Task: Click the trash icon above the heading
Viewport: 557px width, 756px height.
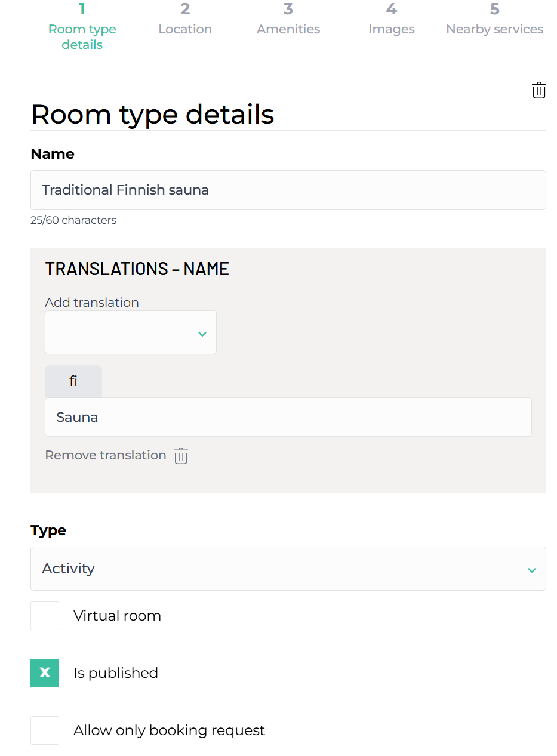Action: point(538,91)
